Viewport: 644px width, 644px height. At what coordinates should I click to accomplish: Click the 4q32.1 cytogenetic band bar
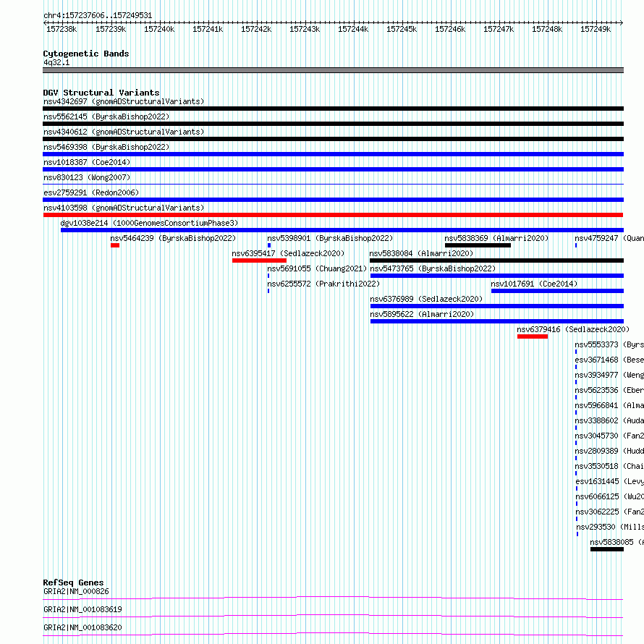pos(333,70)
